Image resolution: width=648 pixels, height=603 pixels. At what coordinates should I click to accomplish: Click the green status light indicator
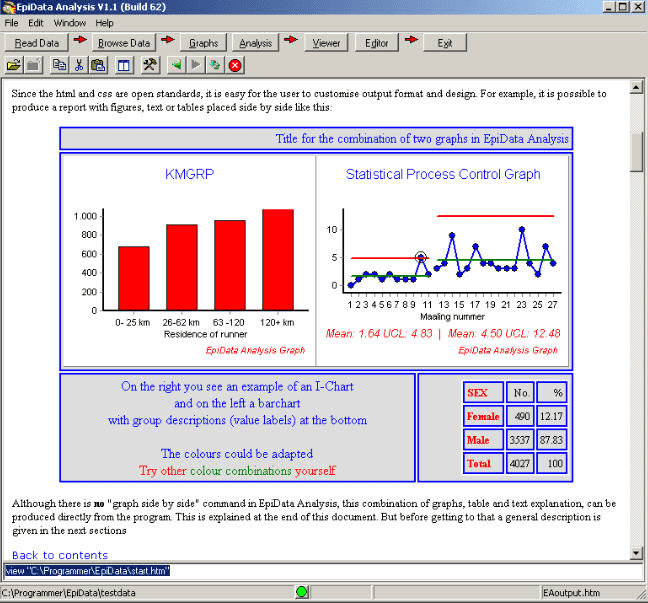[x=302, y=592]
